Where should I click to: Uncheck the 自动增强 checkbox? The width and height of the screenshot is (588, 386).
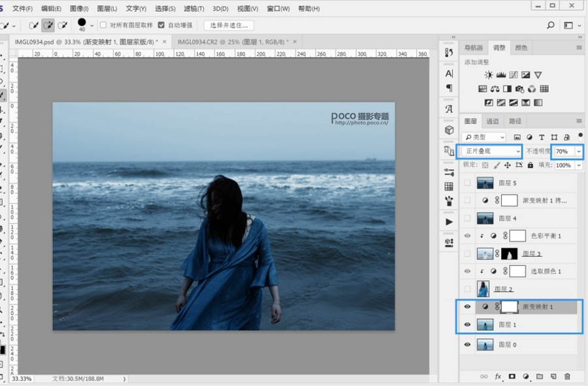click(x=161, y=25)
